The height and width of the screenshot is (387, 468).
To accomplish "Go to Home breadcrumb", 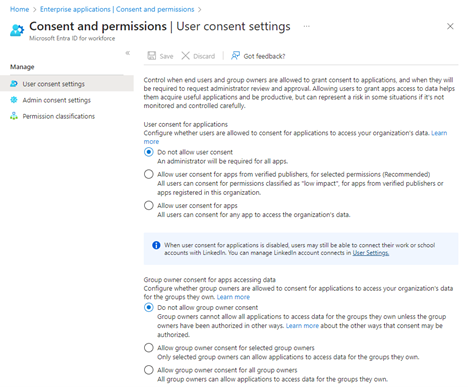I will coord(19,9).
